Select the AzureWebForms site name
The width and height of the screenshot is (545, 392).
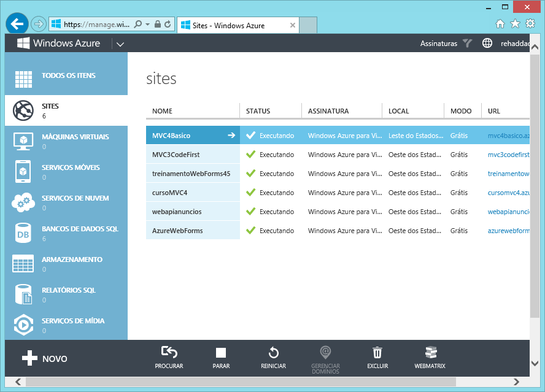177,231
